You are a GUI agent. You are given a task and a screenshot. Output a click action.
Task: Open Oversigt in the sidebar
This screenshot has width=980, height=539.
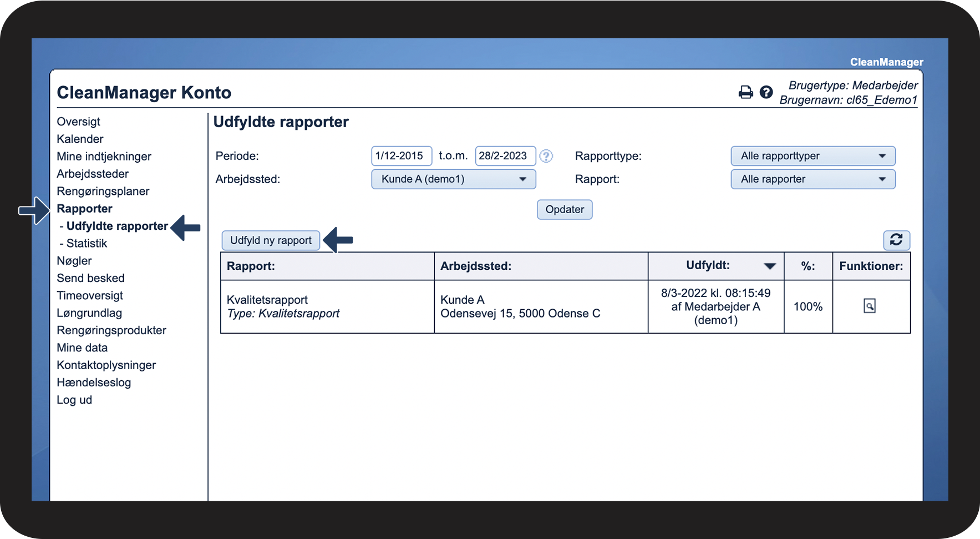pyautogui.click(x=78, y=122)
